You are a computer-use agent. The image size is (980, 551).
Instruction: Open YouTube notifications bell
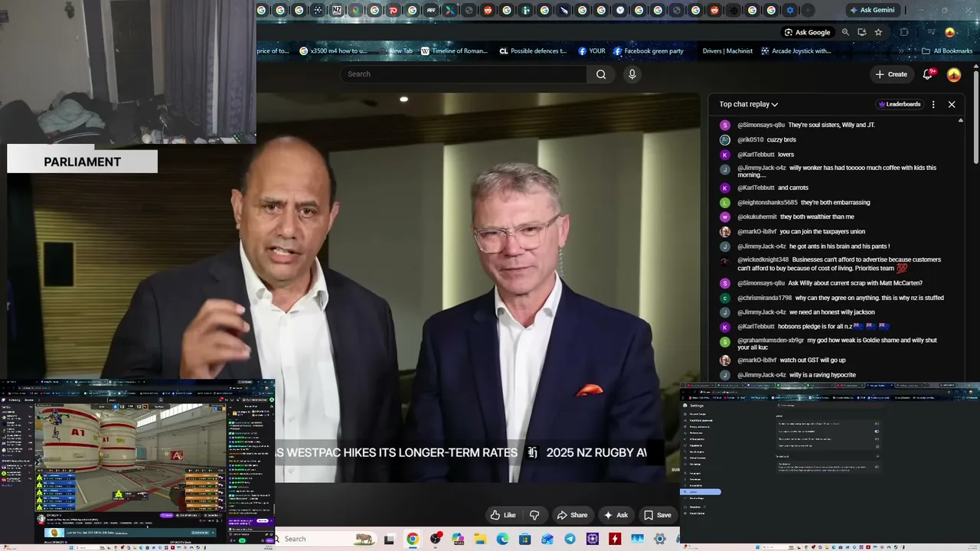click(x=928, y=74)
